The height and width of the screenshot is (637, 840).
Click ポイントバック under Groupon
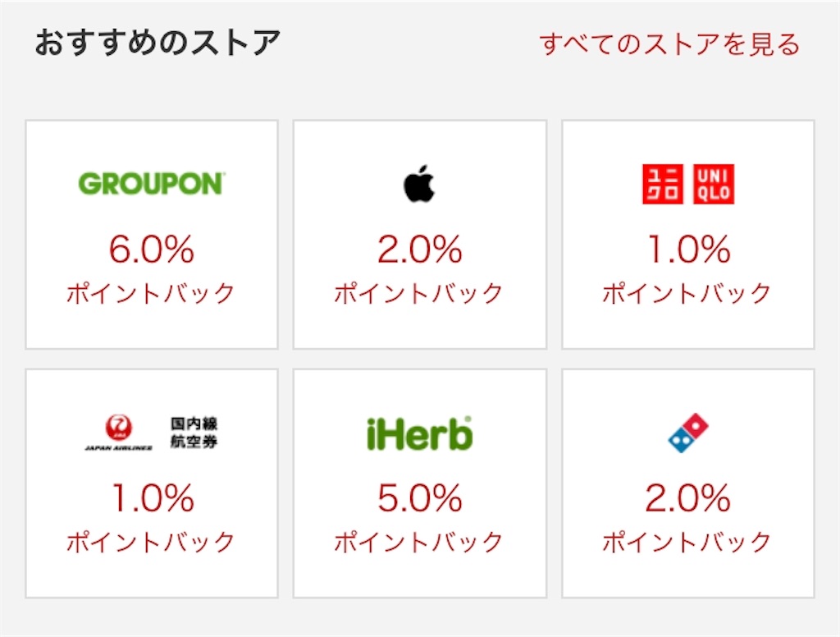point(151,294)
